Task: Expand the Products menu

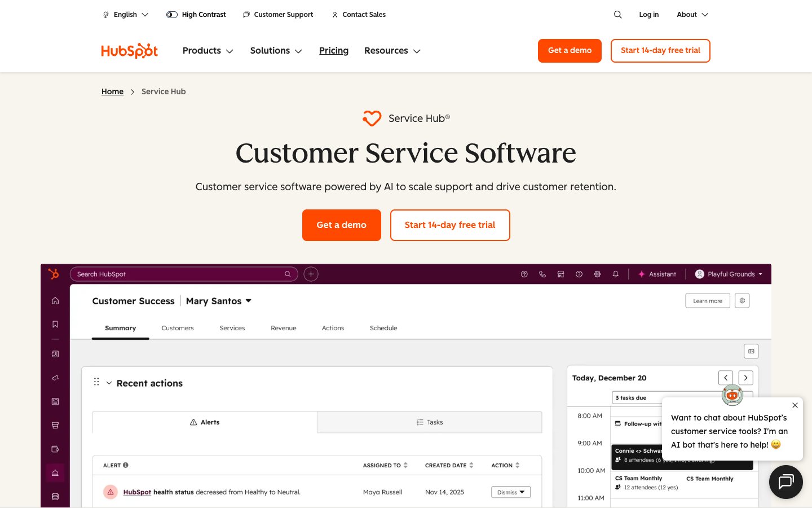Action: (208, 51)
